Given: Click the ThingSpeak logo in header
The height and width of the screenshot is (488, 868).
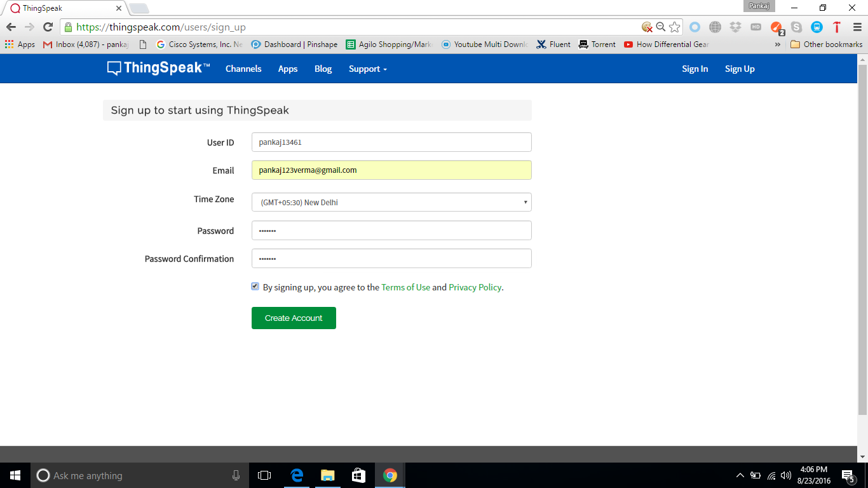Looking at the screenshot, I should pyautogui.click(x=158, y=69).
